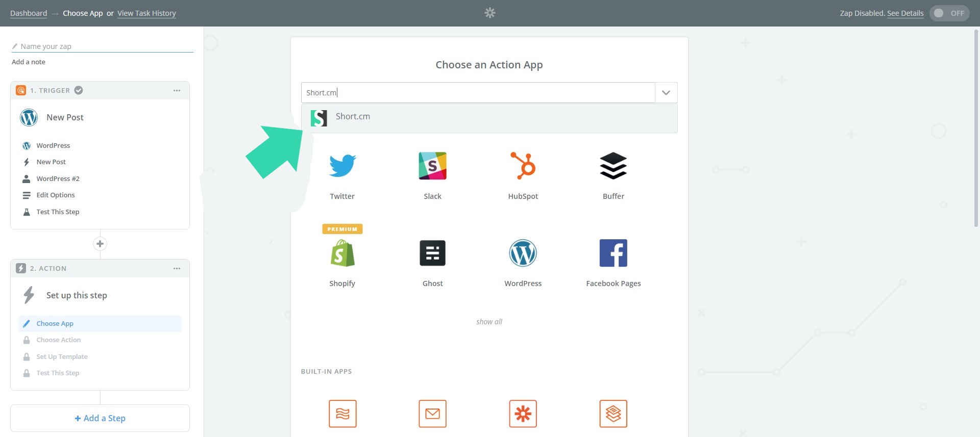Click the Add a Step button
This screenshot has width=980, height=437.
coord(100,418)
